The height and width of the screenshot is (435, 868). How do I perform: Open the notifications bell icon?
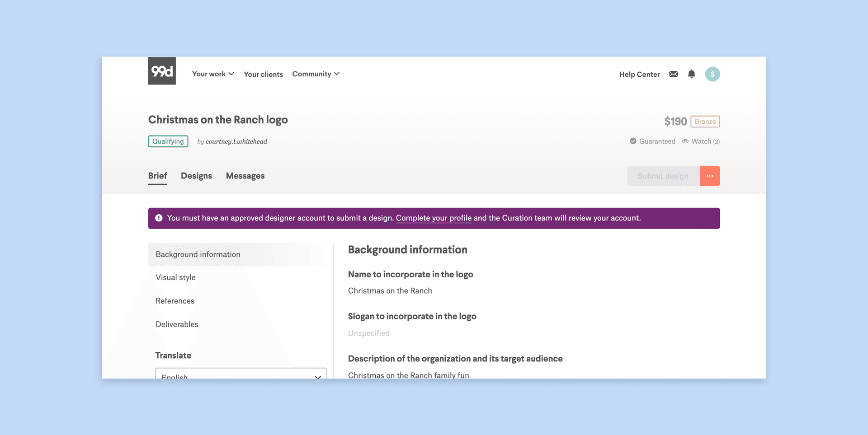(x=691, y=74)
